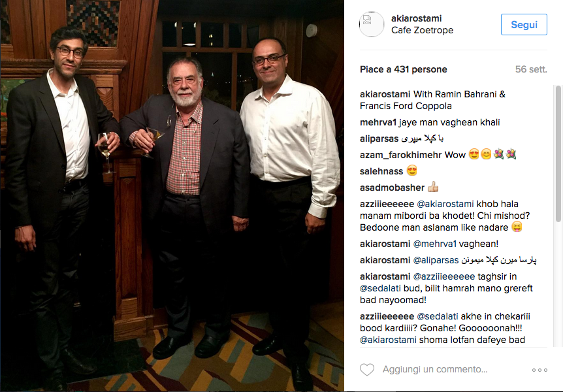Viewport: 563px width, 392px height.
Task: Open the three-dot more options menu
Action: [x=539, y=370]
